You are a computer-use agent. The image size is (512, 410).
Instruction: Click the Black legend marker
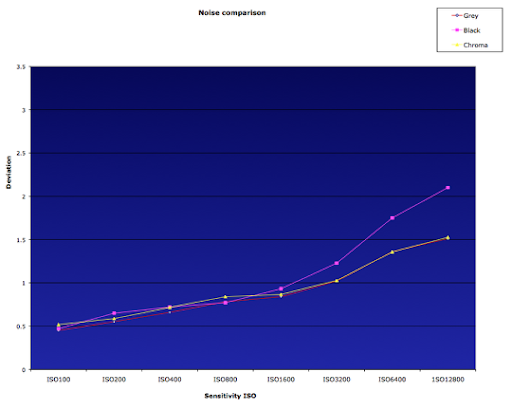457,30
